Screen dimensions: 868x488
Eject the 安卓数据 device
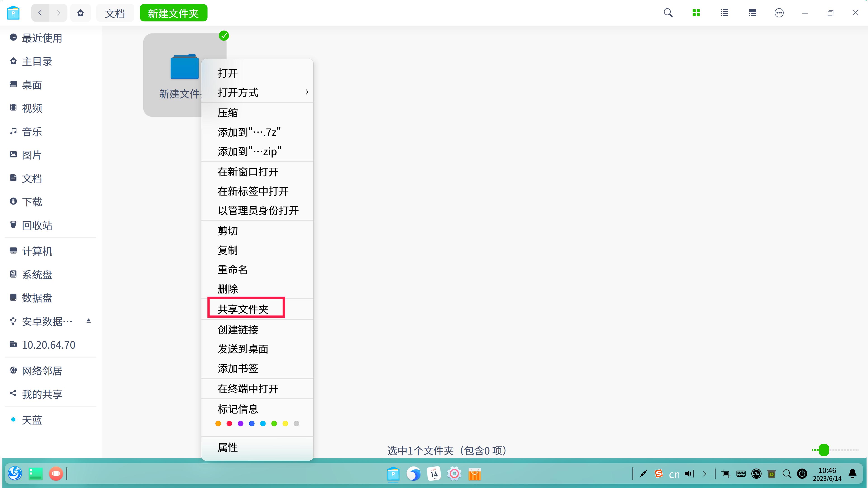click(x=89, y=321)
